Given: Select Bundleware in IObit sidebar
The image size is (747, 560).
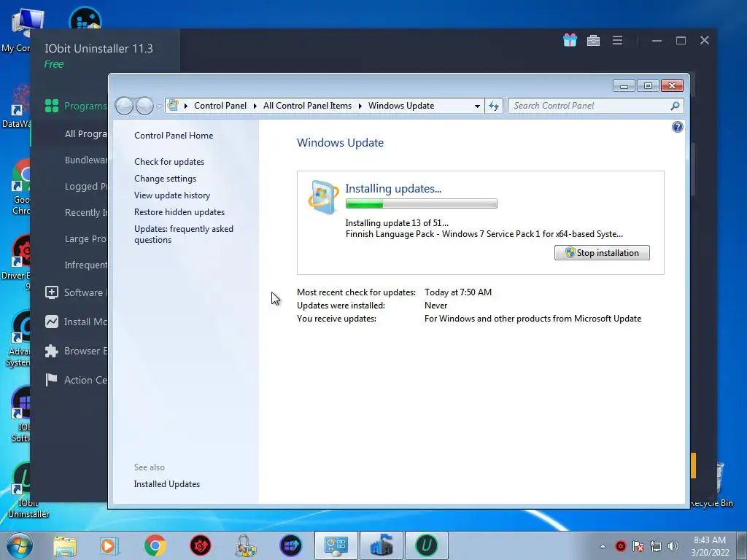Looking at the screenshot, I should tap(86, 160).
